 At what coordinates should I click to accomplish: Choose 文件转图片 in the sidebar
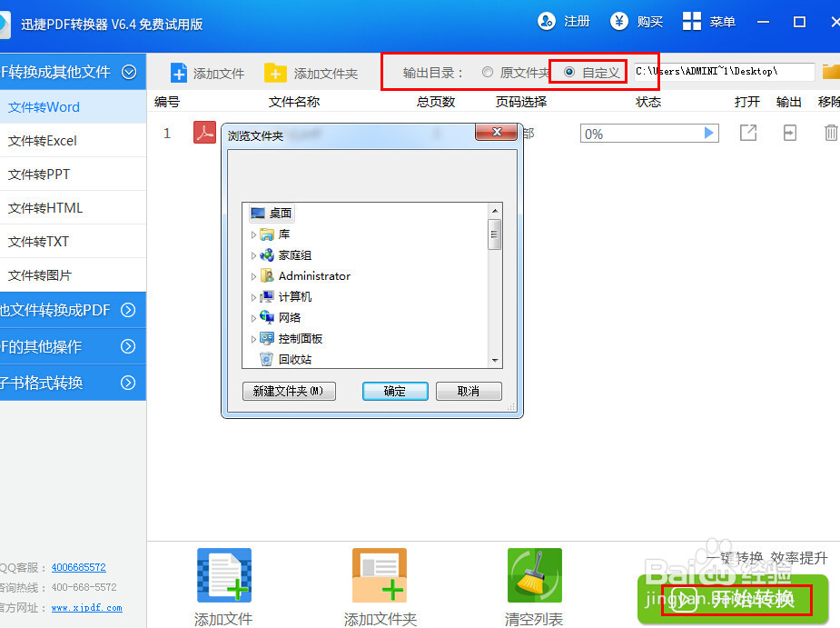pyautogui.click(x=73, y=275)
